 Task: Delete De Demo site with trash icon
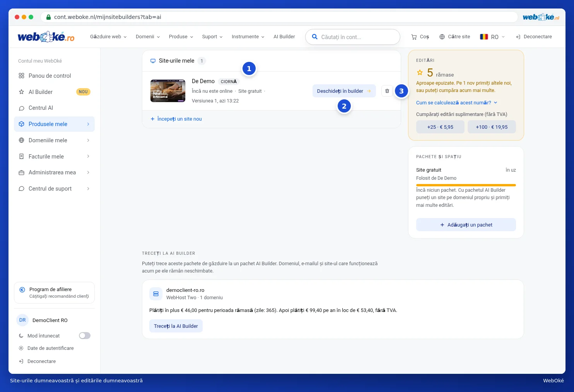pos(387,91)
